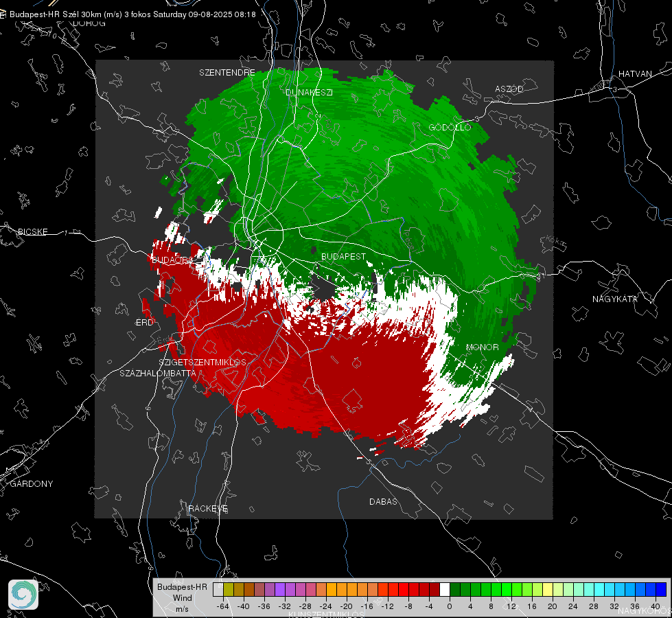The image size is (672, 618).
Task: Click the -40 value on the legend scale
Action: (x=244, y=606)
